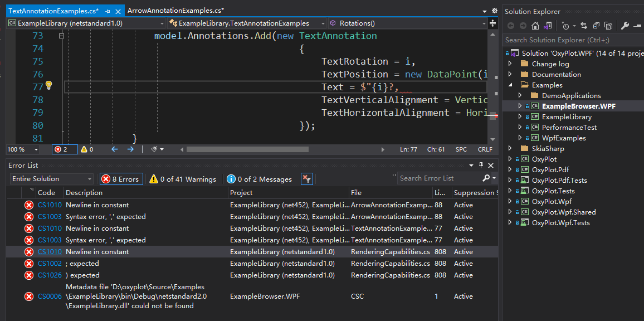Open the 100 % zoom level dropdown

[x=23, y=149]
